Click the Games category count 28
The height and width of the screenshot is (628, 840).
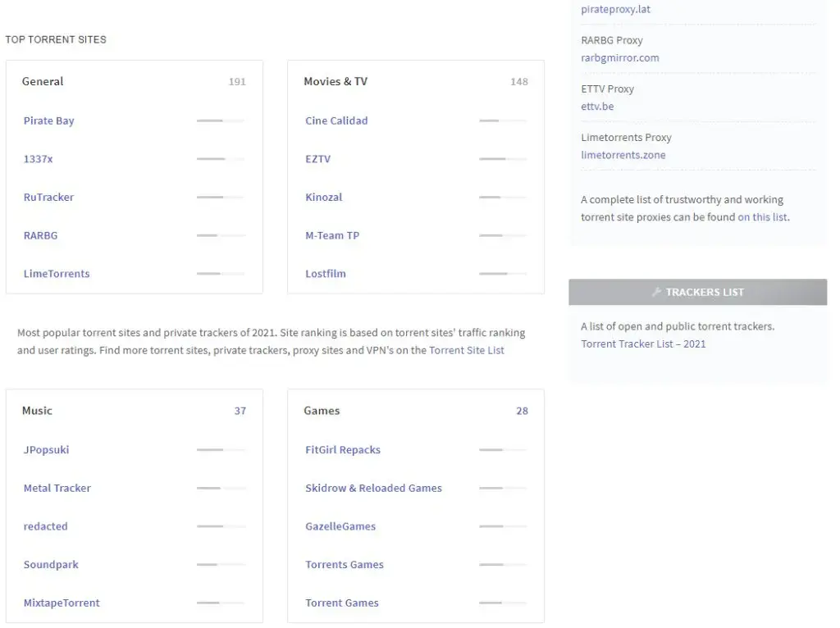click(x=523, y=411)
